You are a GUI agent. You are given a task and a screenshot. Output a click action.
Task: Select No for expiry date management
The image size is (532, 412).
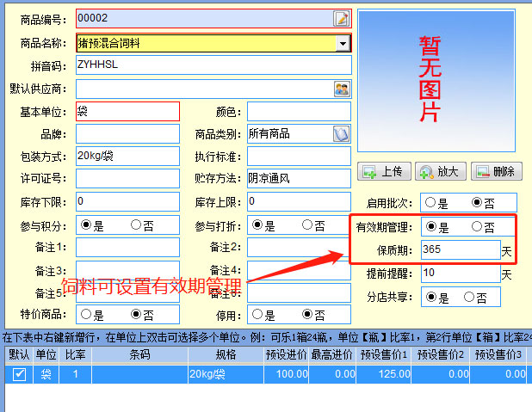click(478, 227)
